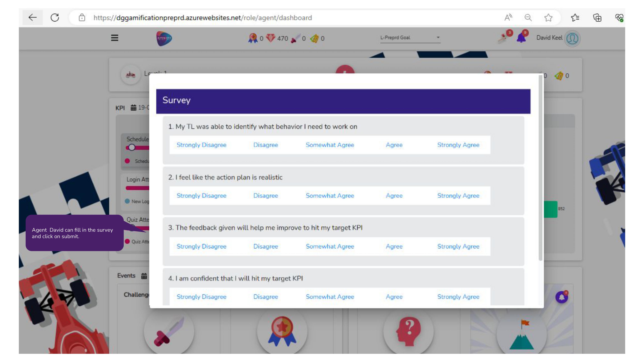
Task: Select Strongly Agree for question 3
Action: click(458, 246)
